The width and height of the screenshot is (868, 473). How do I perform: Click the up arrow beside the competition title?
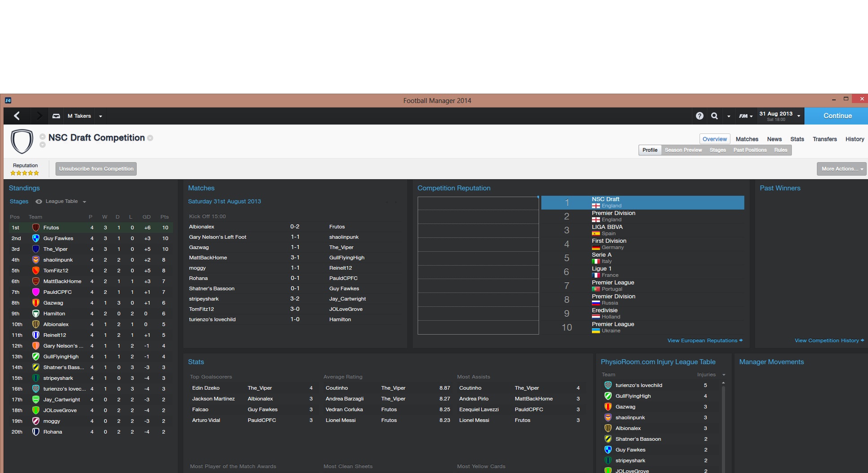43,137
